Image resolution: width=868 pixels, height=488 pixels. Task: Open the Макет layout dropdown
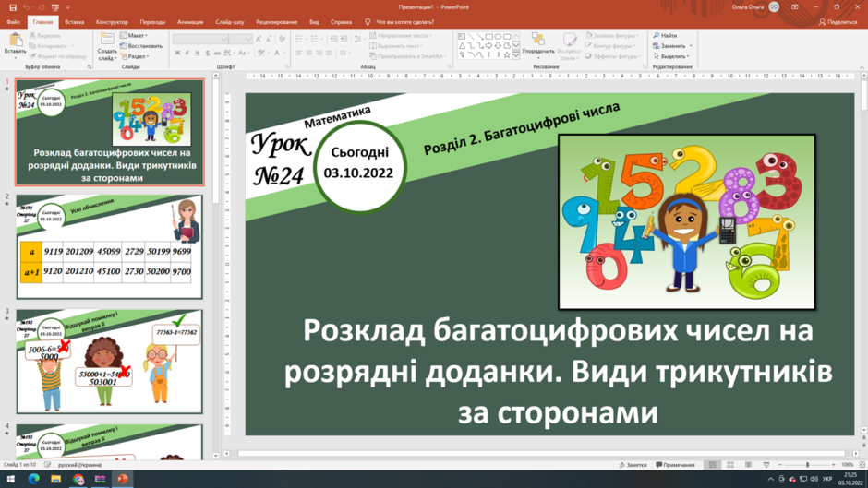[x=134, y=35]
